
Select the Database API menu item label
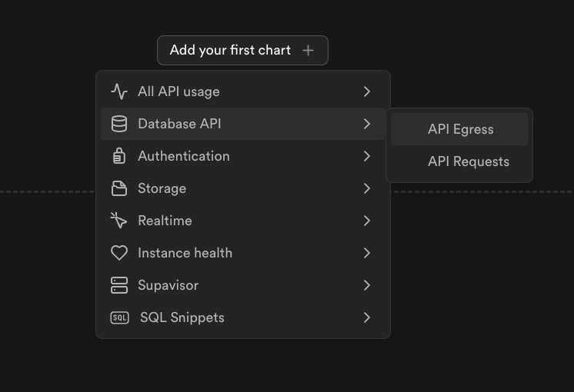tap(179, 124)
